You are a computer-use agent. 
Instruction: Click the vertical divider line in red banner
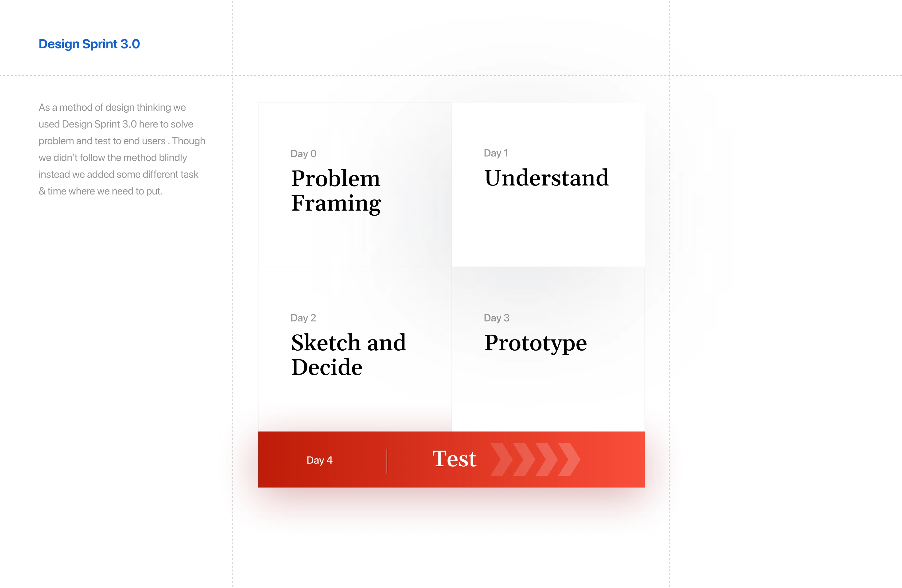tap(387, 461)
